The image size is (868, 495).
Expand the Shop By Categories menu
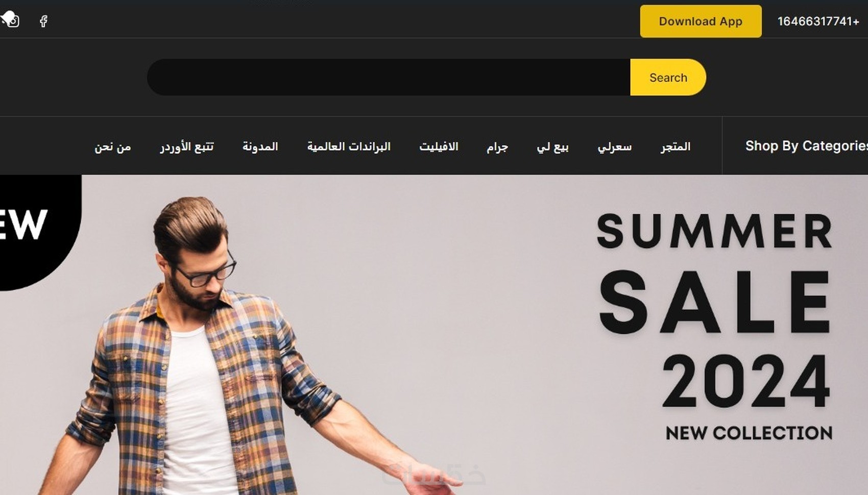(x=806, y=146)
